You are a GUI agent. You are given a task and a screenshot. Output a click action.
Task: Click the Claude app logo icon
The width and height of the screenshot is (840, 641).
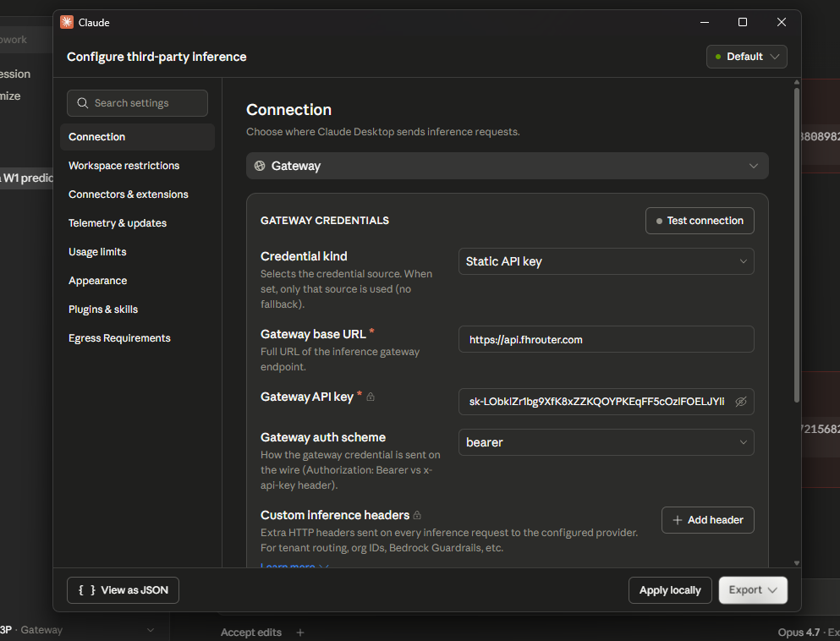(x=67, y=22)
